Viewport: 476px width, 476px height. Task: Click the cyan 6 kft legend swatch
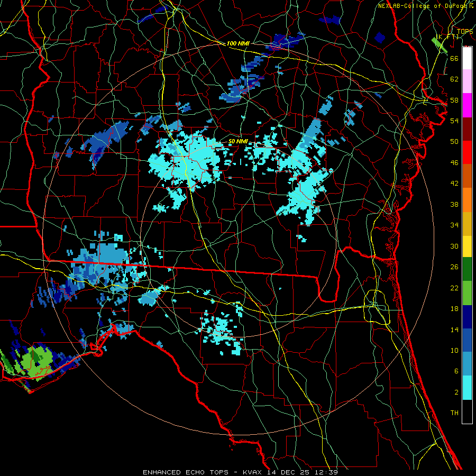coord(467,388)
